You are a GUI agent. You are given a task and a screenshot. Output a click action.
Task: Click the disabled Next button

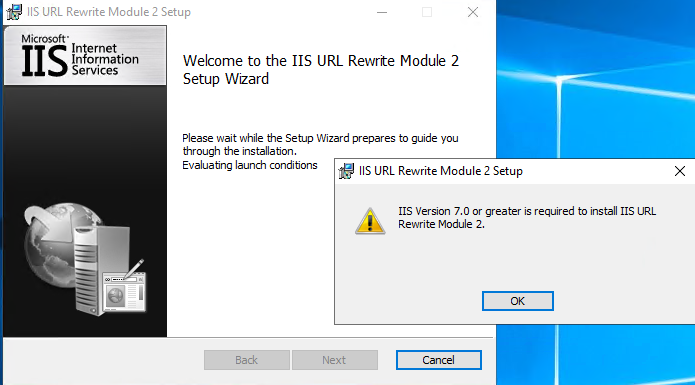click(x=335, y=360)
